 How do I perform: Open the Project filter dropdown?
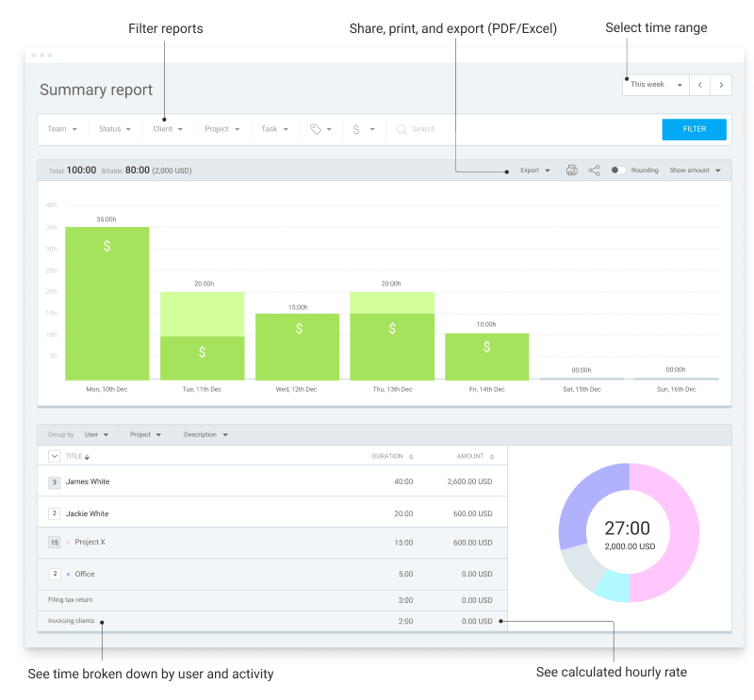pos(222,129)
